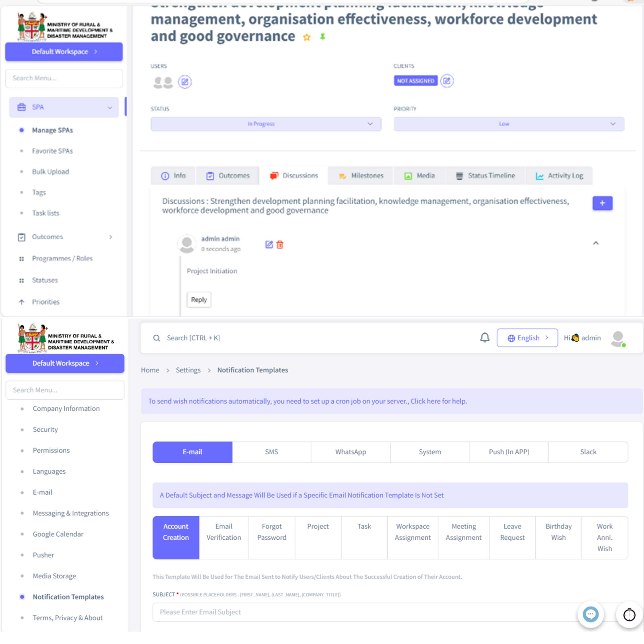This screenshot has height=644, width=644.
Task: Open the admin profile avatar
Action: (618, 339)
